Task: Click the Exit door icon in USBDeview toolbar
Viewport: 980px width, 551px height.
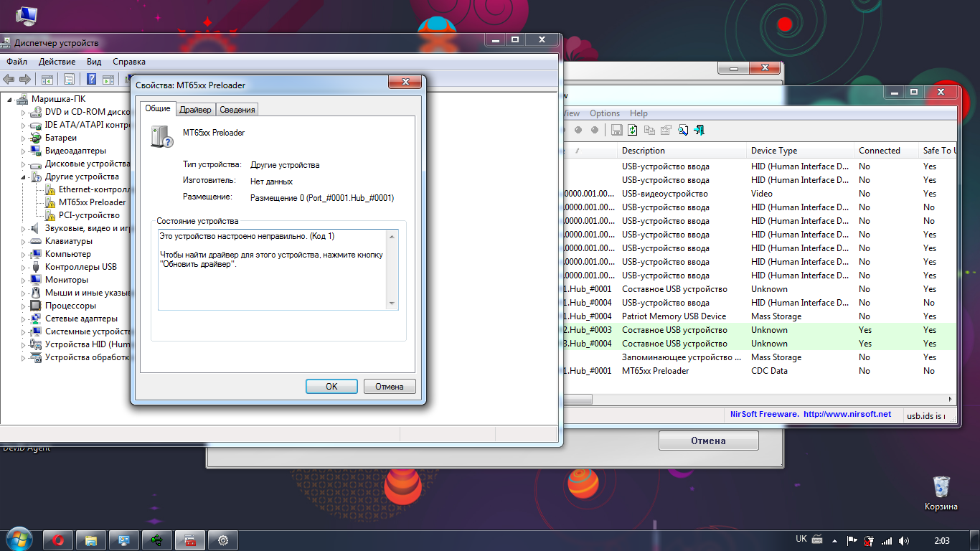Action: point(699,130)
